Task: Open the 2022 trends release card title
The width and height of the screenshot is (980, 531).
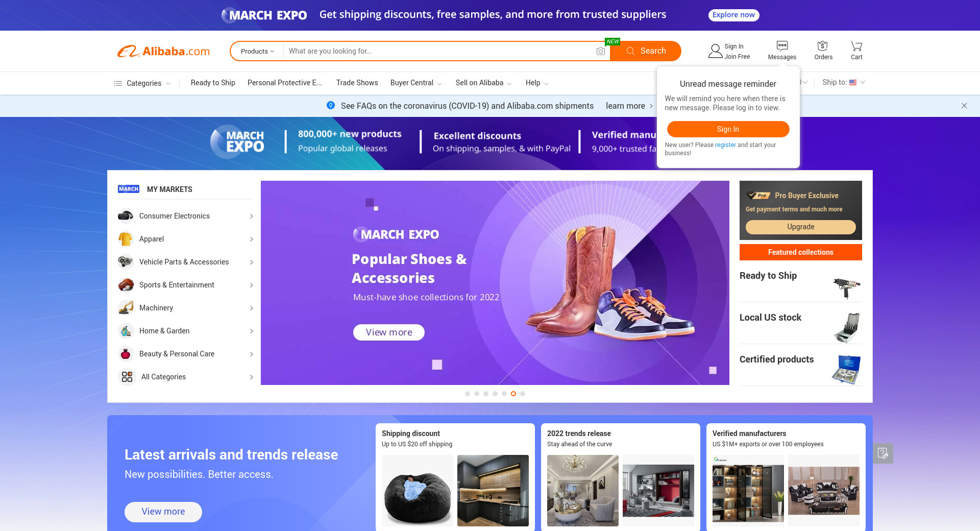Action: 579,433
